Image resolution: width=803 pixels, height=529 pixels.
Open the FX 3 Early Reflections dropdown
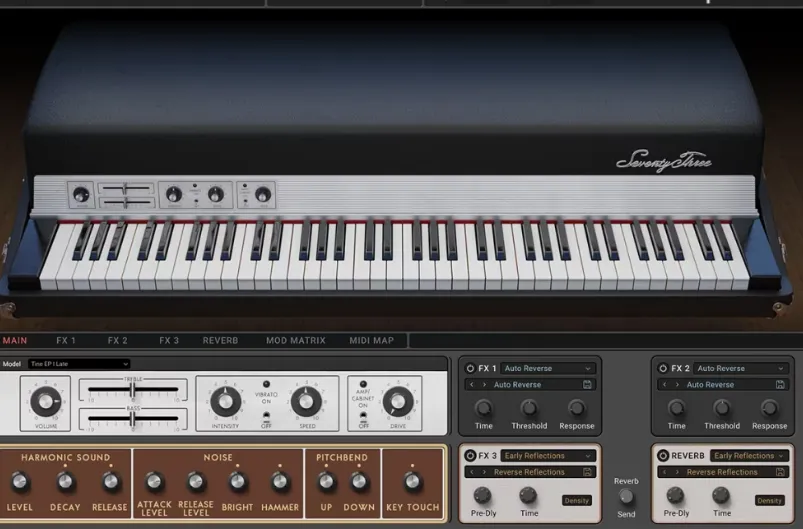(547, 456)
